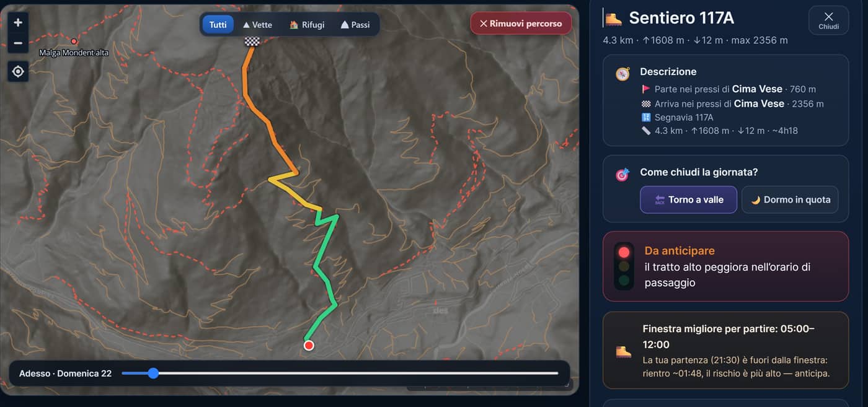868x407 pixels.
Task: Click the red flag icon in Descrizione
Action: click(646, 89)
